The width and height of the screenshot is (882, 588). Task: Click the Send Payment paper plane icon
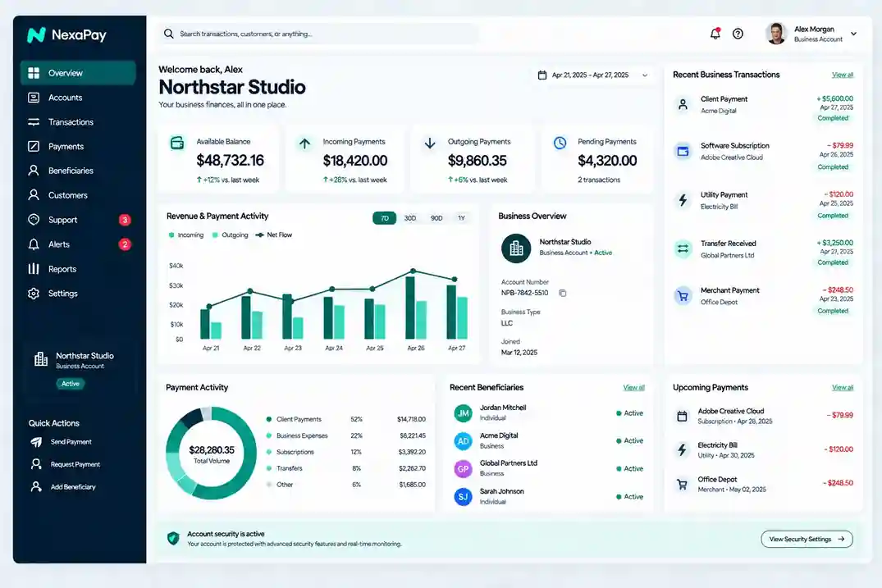[x=36, y=442]
